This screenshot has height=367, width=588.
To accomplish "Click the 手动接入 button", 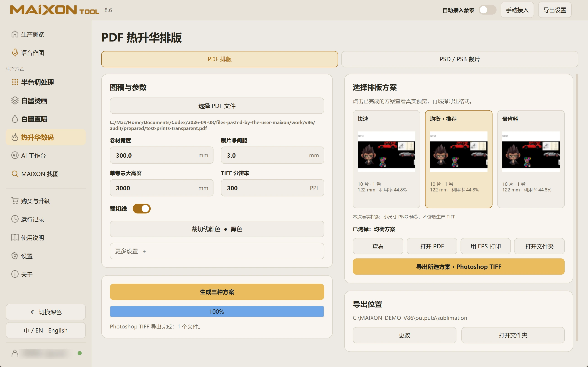I will click(517, 10).
